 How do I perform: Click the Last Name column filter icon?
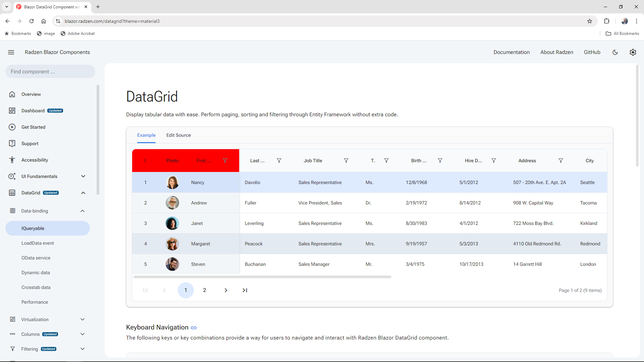pyautogui.click(x=279, y=161)
